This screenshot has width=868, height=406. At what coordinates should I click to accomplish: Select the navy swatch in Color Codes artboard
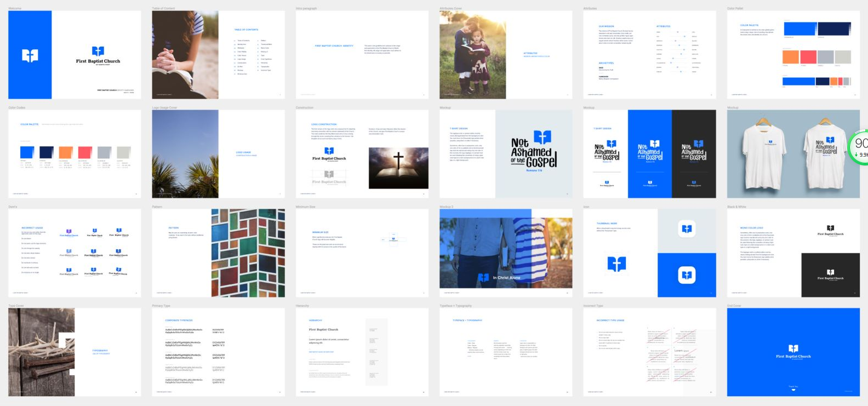[47, 152]
